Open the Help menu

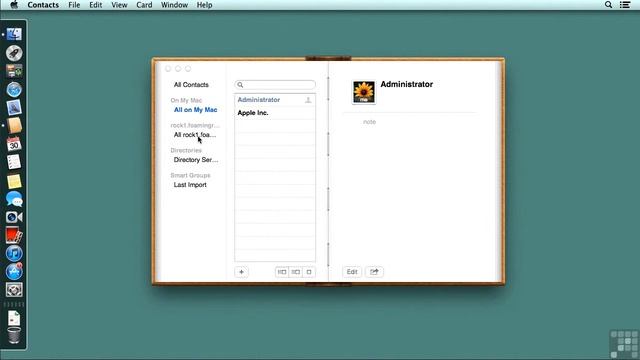pyautogui.click(x=204, y=5)
